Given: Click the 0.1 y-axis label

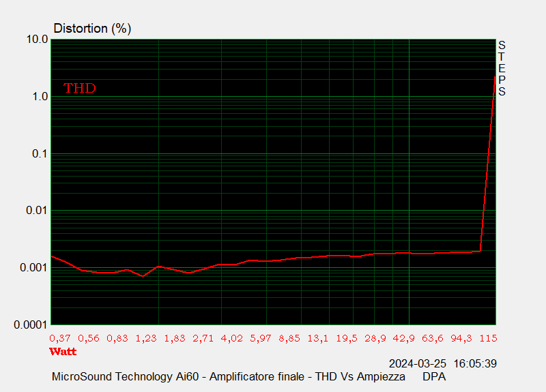Looking at the screenshot, I should tap(40, 153).
